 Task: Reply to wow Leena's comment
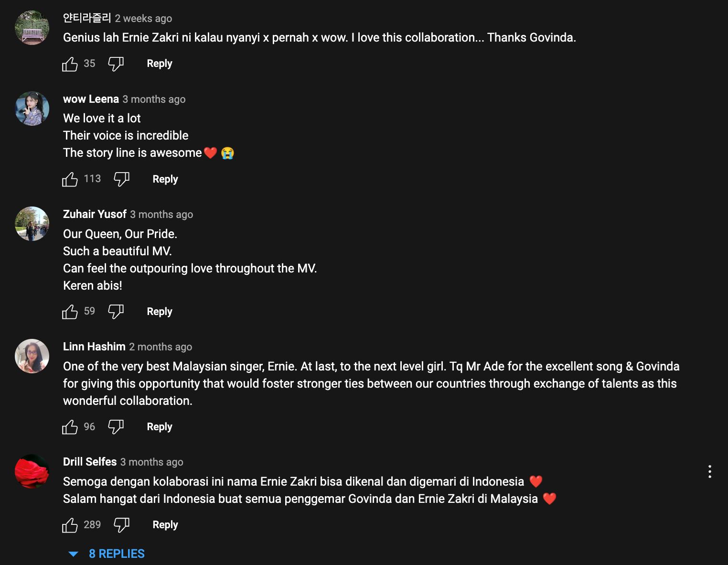pos(165,179)
